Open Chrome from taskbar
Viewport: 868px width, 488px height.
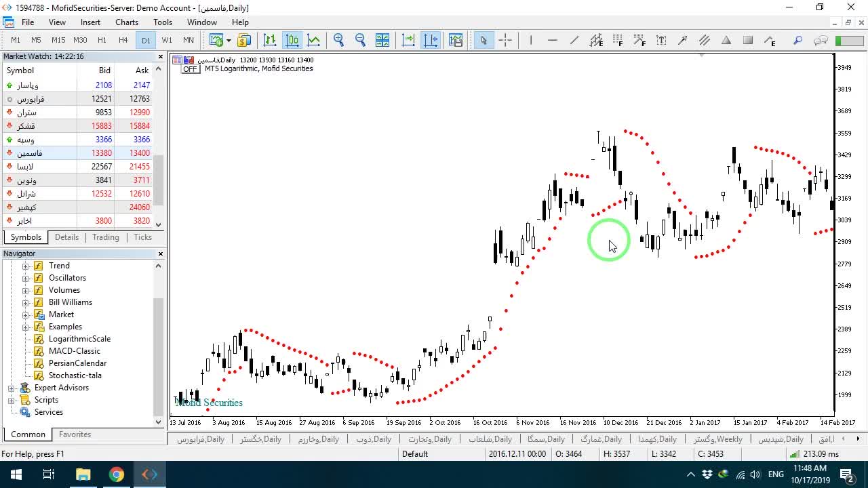117,474
